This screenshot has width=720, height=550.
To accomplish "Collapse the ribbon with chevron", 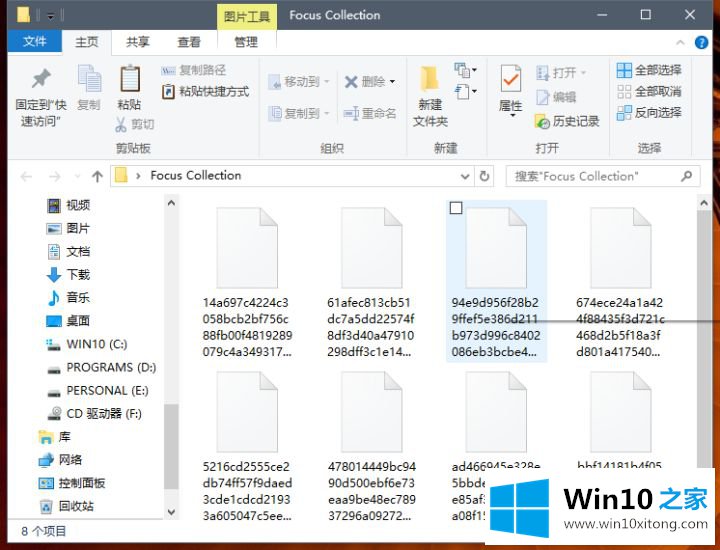I will 681,43.
